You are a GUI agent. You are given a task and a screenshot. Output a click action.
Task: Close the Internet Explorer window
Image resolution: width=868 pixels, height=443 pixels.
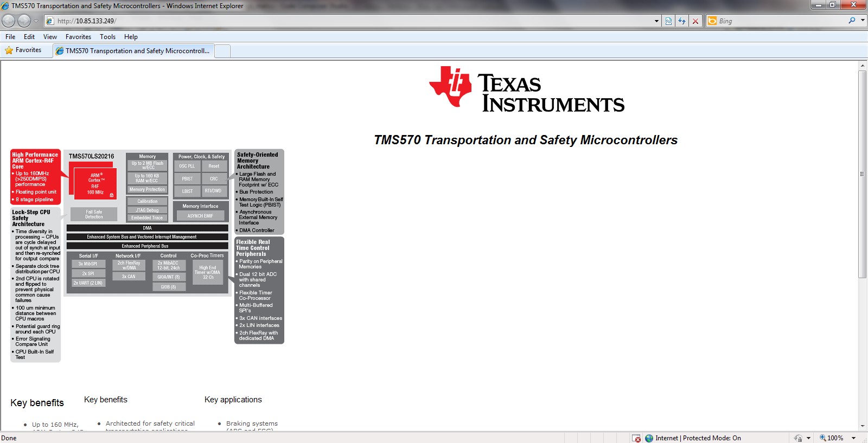coord(853,5)
